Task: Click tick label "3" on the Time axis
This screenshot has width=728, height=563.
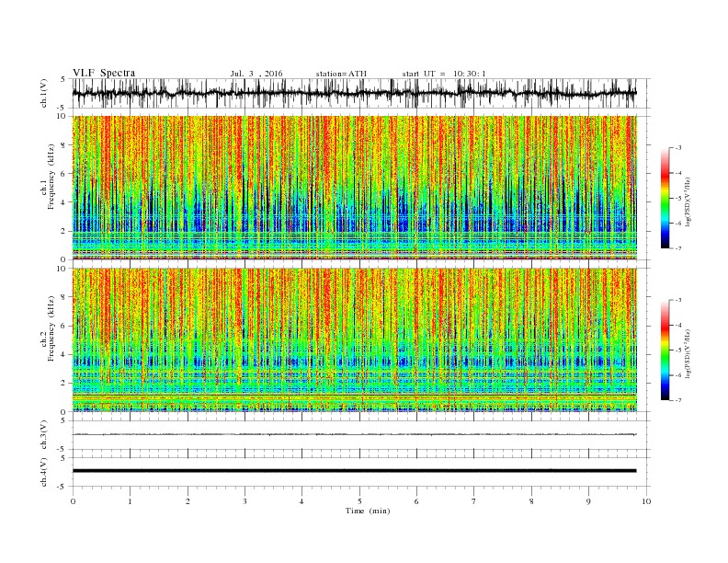Action: (x=245, y=501)
